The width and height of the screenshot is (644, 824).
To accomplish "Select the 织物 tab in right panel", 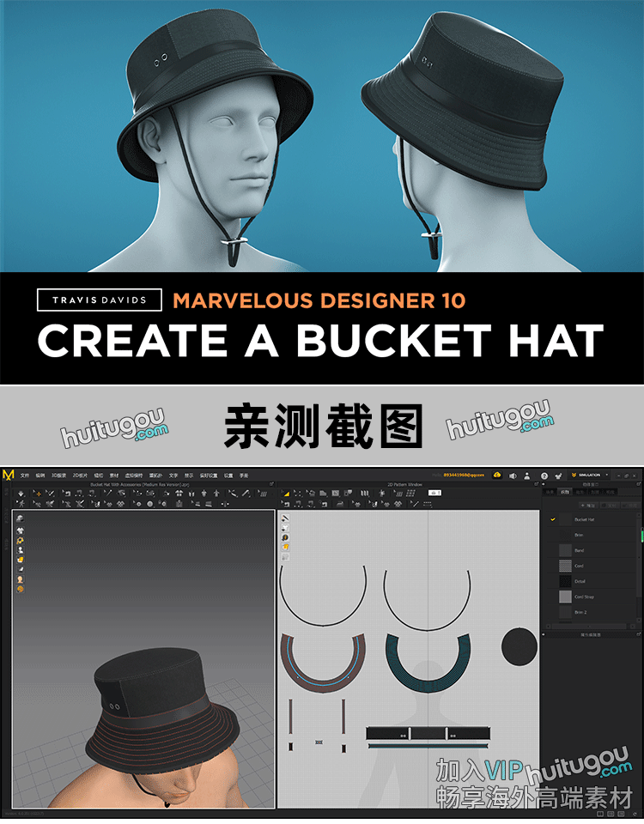I will click(x=565, y=492).
